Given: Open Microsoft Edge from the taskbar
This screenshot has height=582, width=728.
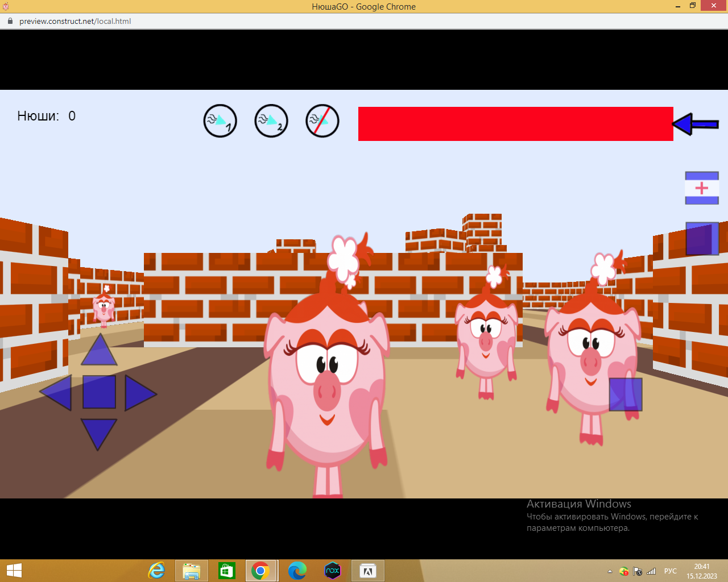Looking at the screenshot, I should (x=297, y=571).
